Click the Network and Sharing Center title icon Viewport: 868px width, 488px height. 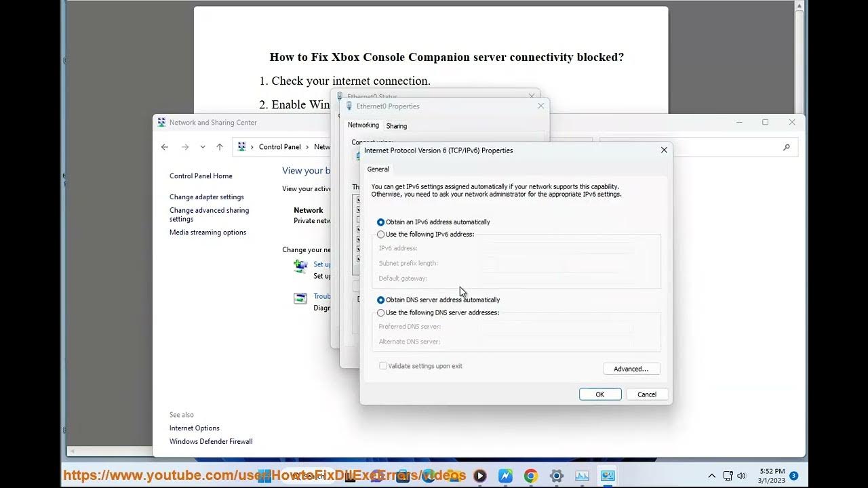coord(161,123)
